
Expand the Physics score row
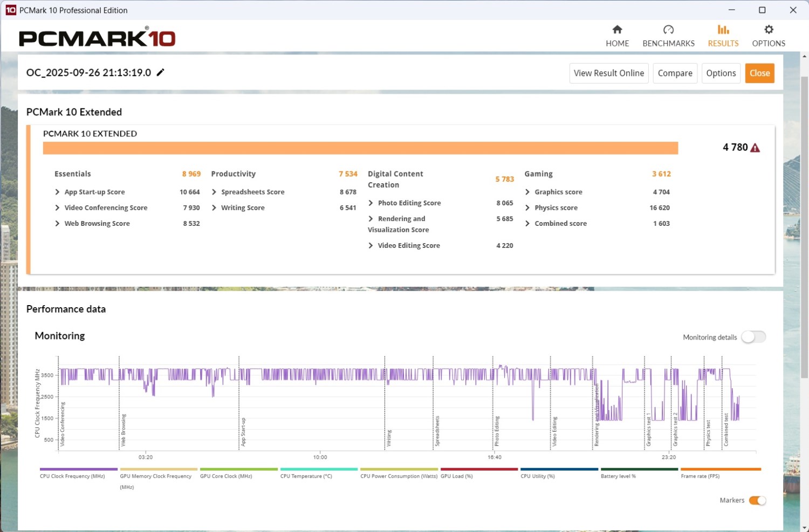527,208
